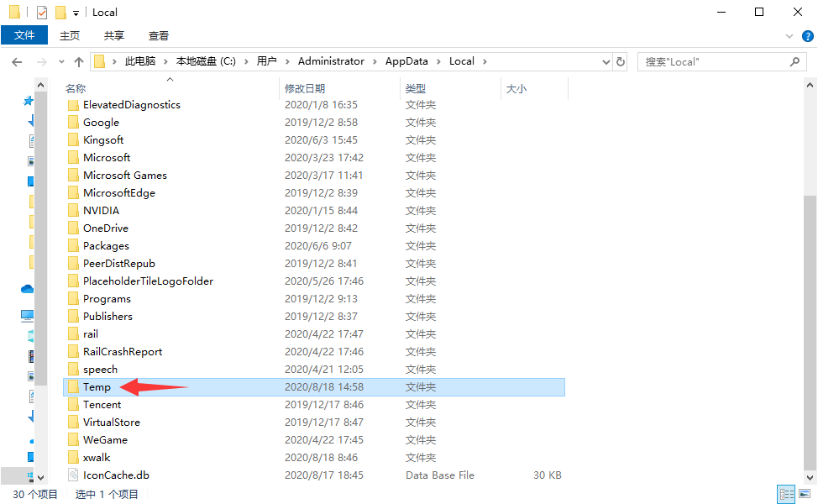
Task: Open the recent locations dropdown
Action: pos(61,62)
